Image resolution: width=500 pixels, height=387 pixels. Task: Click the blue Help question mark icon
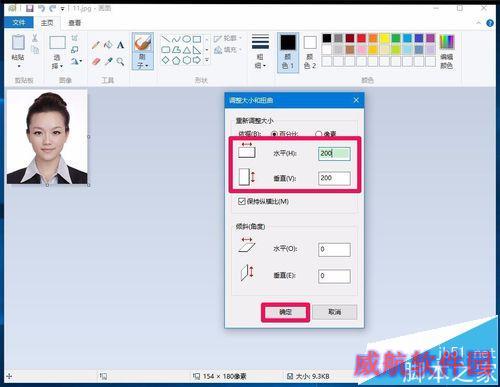pyautogui.click(x=490, y=23)
